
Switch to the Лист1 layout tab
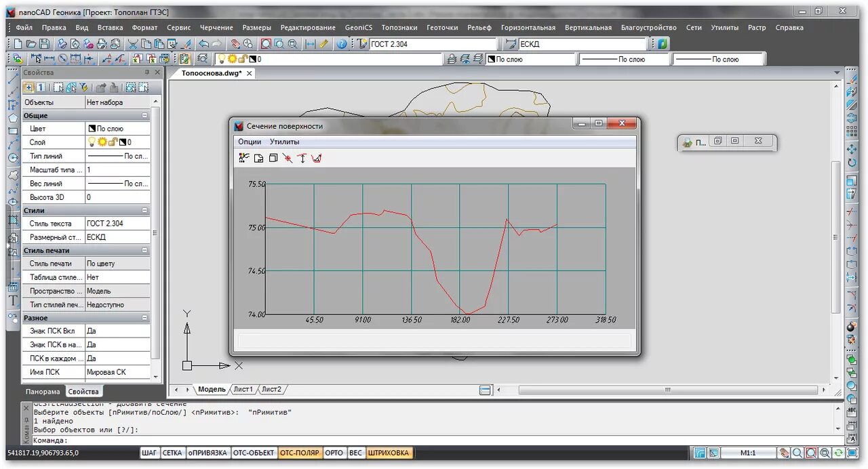pyautogui.click(x=242, y=390)
